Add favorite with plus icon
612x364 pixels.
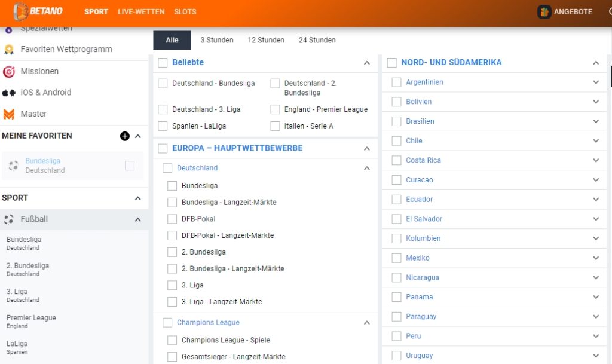[x=124, y=136]
